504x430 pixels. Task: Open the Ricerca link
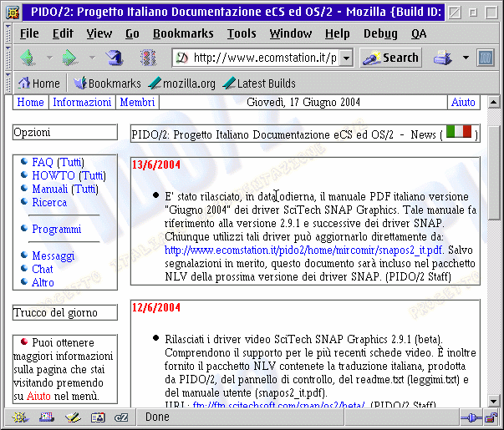[x=49, y=202]
